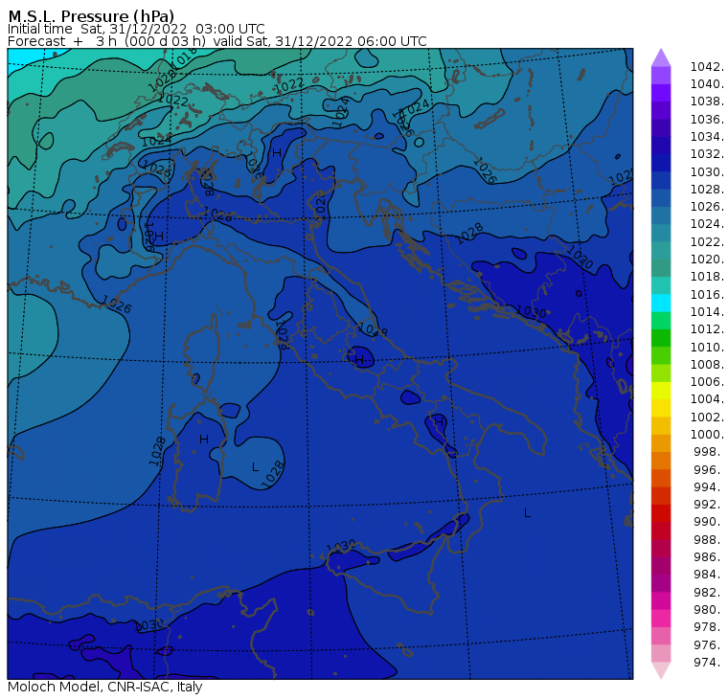Select the "990." legend scale label
The image size is (728, 700).
tap(708, 522)
